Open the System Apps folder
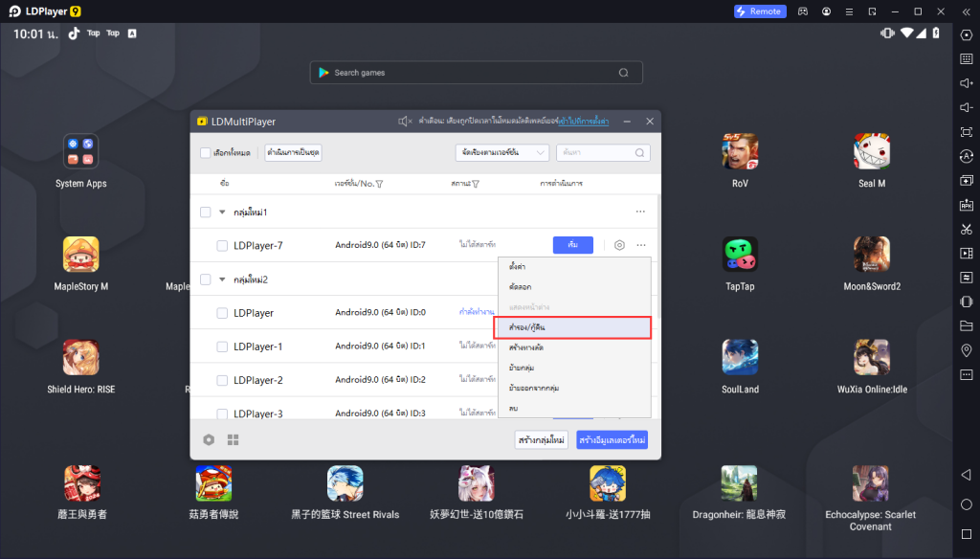 click(80, 152)
